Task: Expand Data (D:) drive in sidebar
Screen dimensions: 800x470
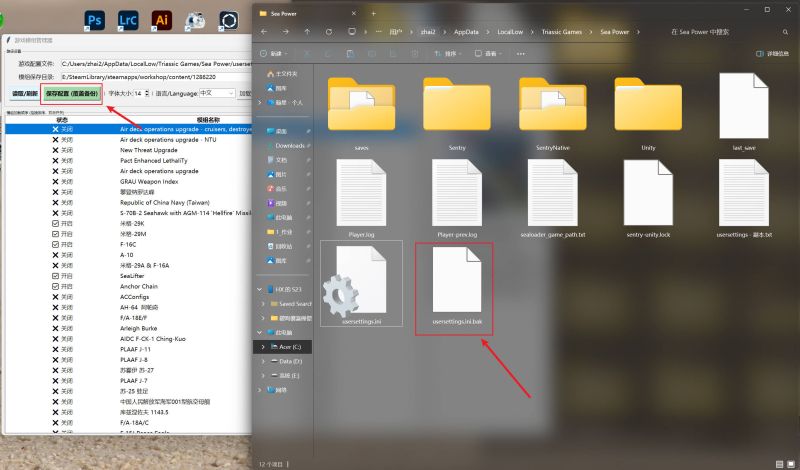Action: pyautogui.click(x=263, y=361)
